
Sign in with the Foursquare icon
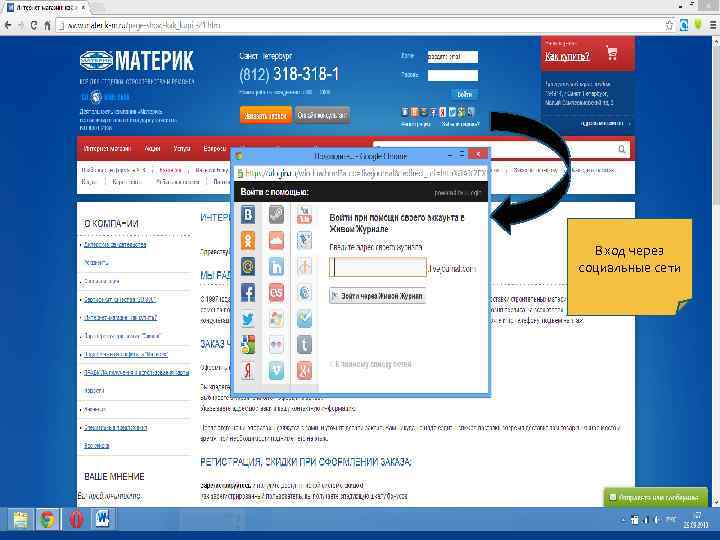point(304,318)
